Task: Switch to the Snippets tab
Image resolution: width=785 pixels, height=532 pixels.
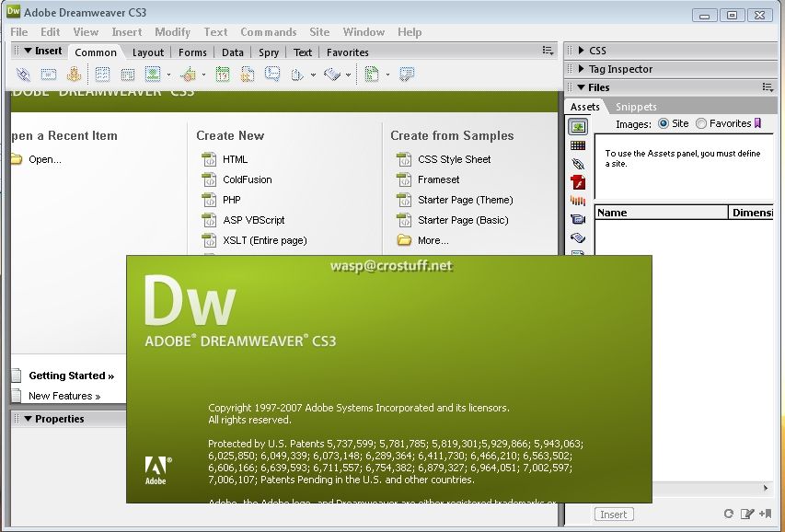Action: coord(636,107)
